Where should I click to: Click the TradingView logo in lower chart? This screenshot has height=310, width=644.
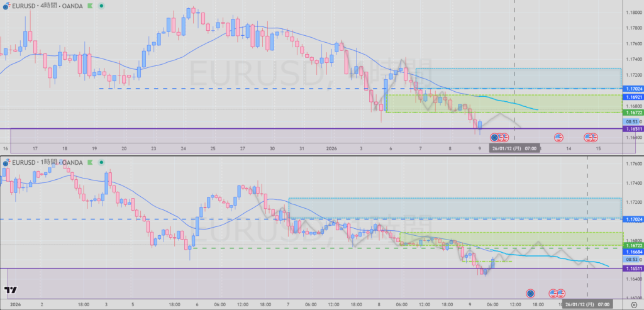(x=10, y=291)
